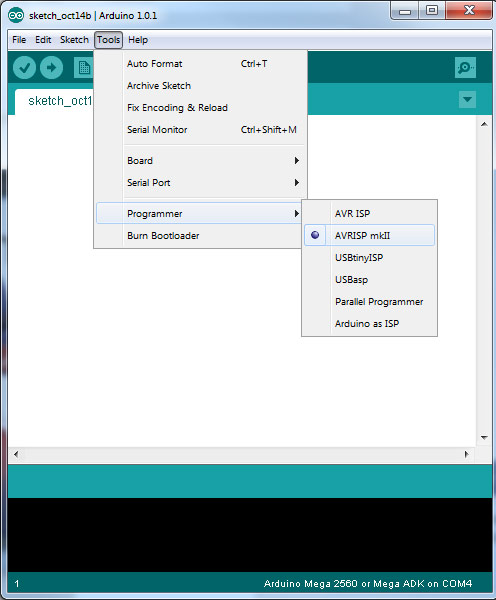Viewport: 496px width, 600px height.
Task: Click the black console output area
Action: pyautogui.click(x=250, y=535)
